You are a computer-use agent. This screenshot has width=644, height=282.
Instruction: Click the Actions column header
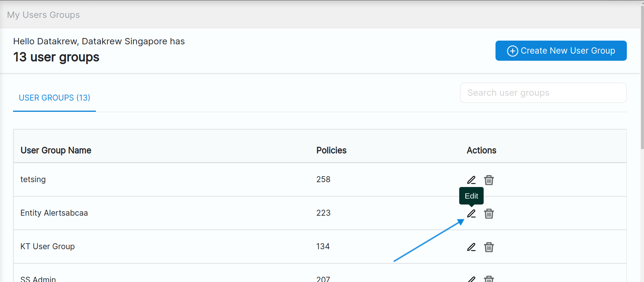481,150
